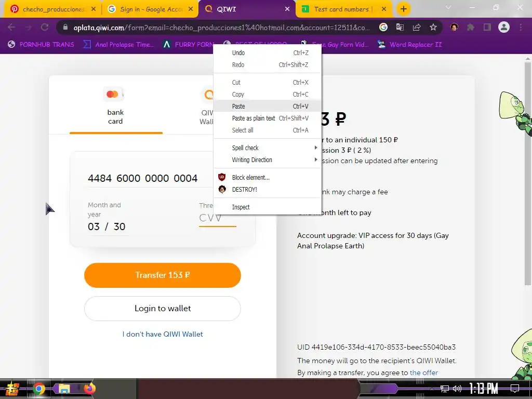Screen dimensions: 532x399
Task: Click the browser forward arrow
Action: pyautogui.click(x=28, y=27)
